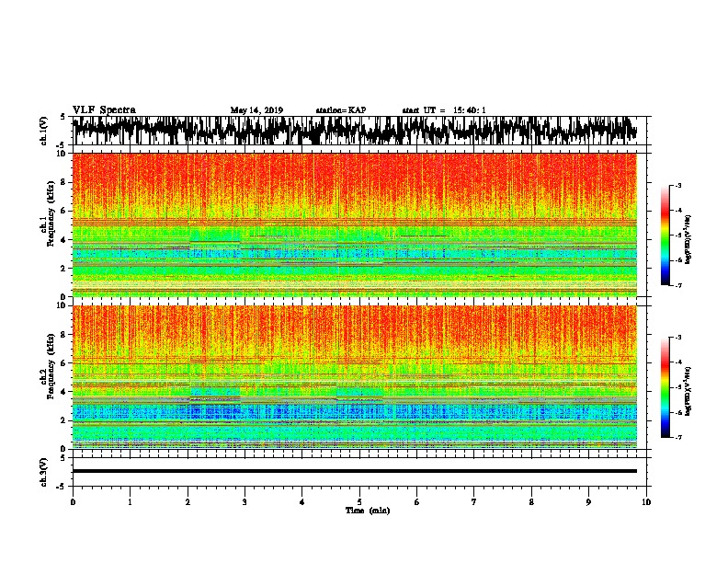Select the start UT time "15:40: 1"
728x563 pixels.
click(x=470, y=110)
